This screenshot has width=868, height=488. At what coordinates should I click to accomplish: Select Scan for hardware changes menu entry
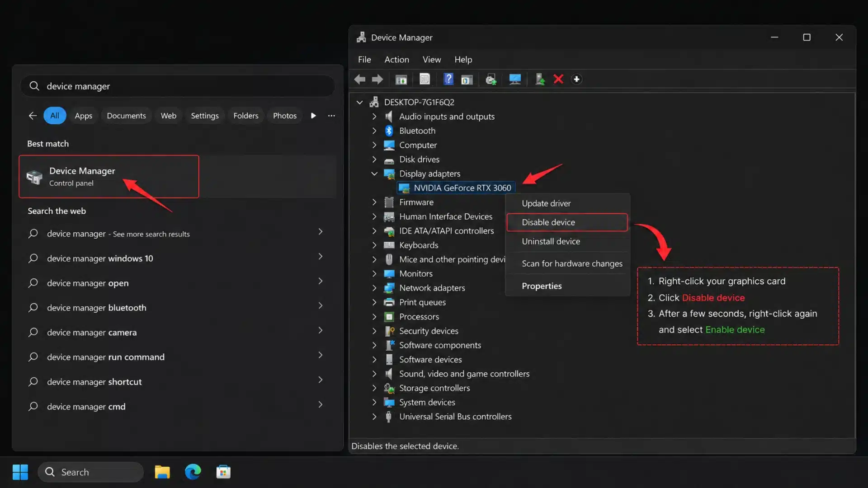[567, 263]
